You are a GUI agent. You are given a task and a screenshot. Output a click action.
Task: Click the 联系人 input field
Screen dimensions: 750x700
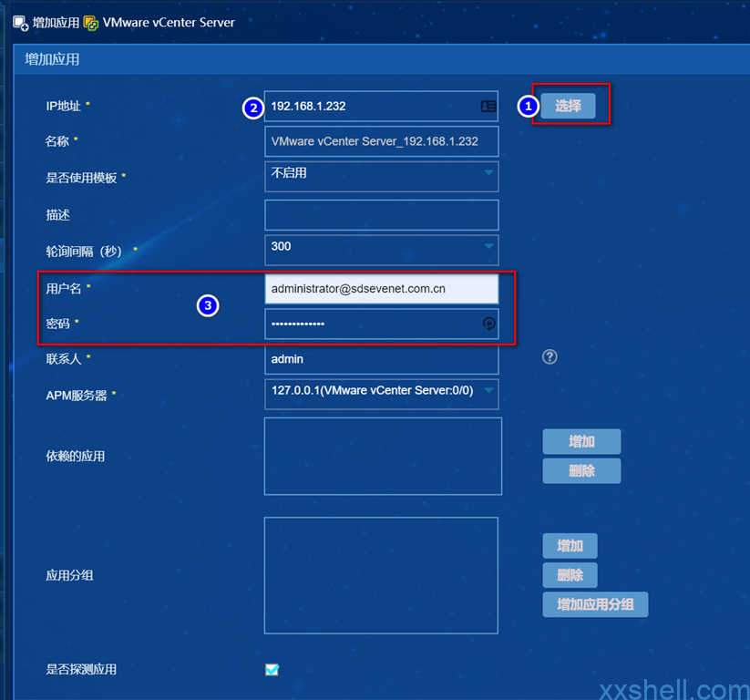[x=381, y=359]
